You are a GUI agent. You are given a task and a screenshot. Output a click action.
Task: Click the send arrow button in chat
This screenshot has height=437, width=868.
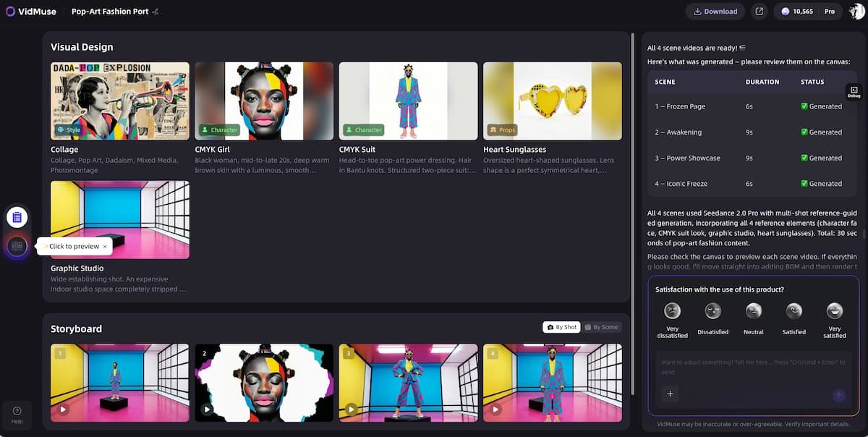pos(838,395)
